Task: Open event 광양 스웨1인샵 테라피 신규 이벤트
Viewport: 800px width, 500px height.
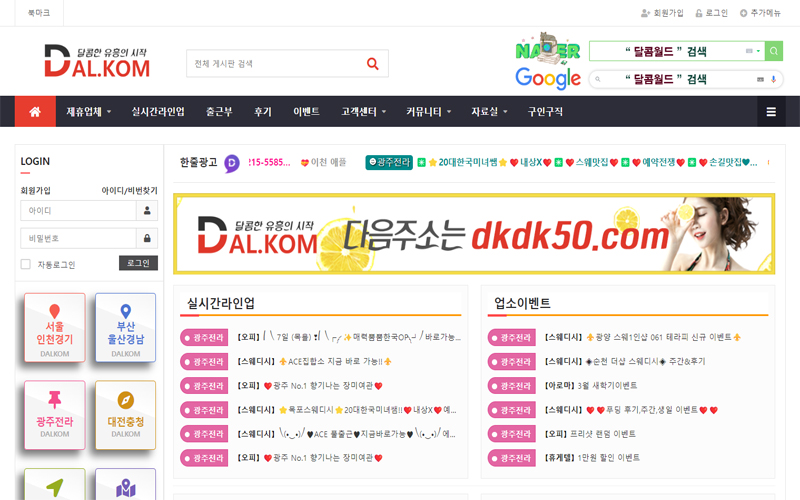Action: coord(643,337)
